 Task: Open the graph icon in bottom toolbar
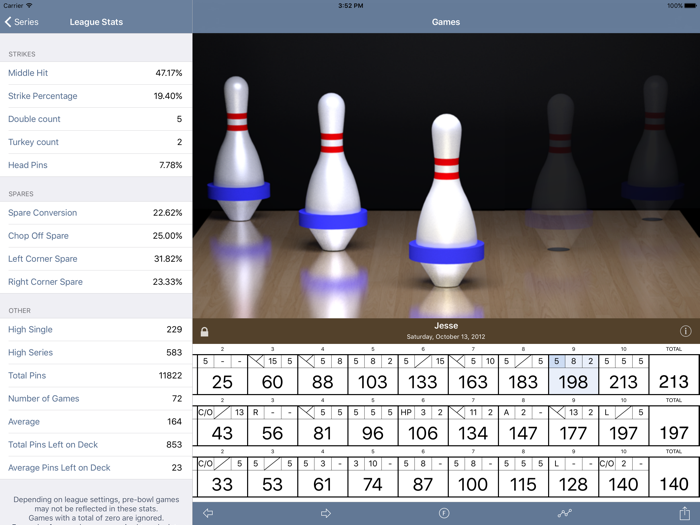tap(564, 513)
